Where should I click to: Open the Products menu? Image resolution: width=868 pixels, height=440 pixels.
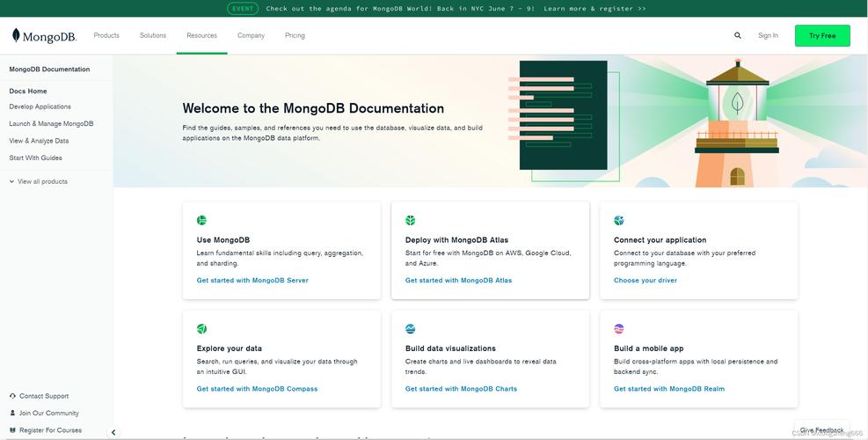click(x=106, y=35)
